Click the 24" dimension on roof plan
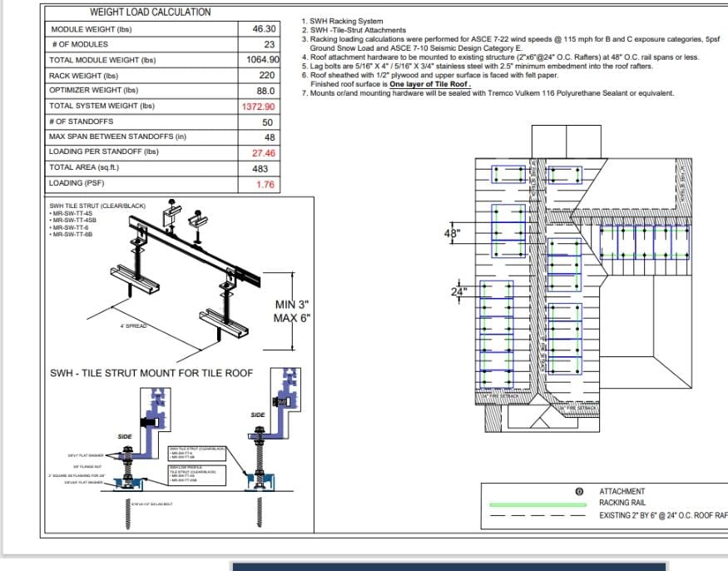 (x=459, y=292)
